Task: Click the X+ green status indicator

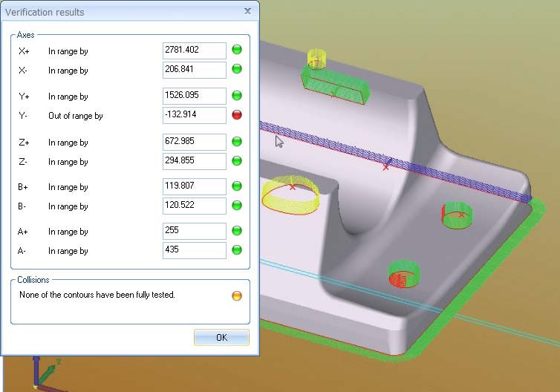Action: click(237, 50)
